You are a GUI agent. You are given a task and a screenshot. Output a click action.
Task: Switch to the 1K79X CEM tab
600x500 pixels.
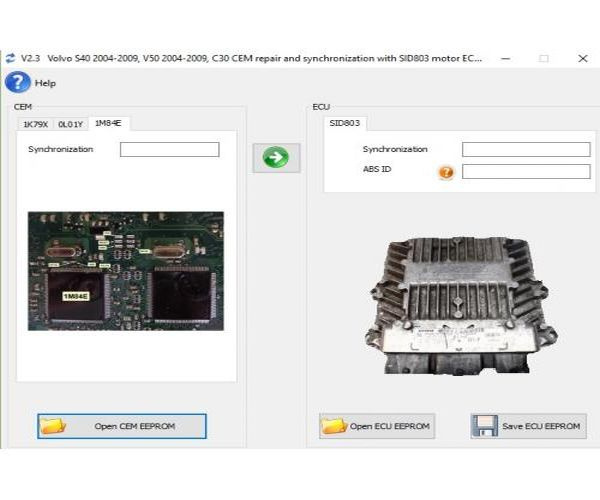point(36,124)
